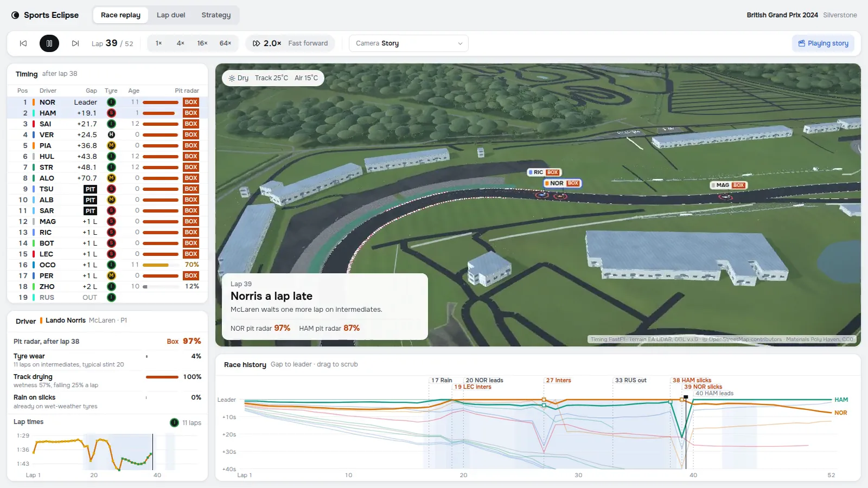Jump to the 33 RUS out marker
Image resolution: width=868 pixels, height=488 pixels.
630,380
